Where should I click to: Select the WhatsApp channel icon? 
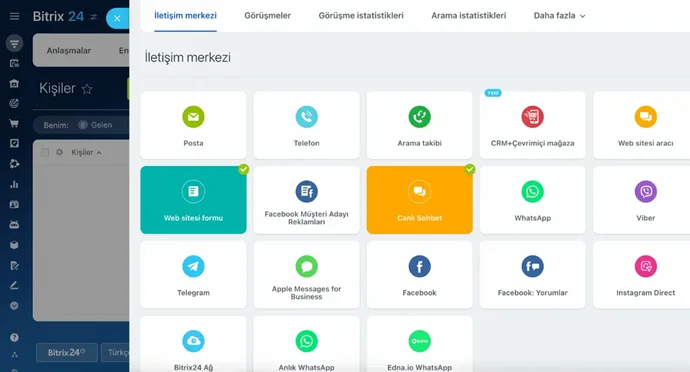[532, 192]
